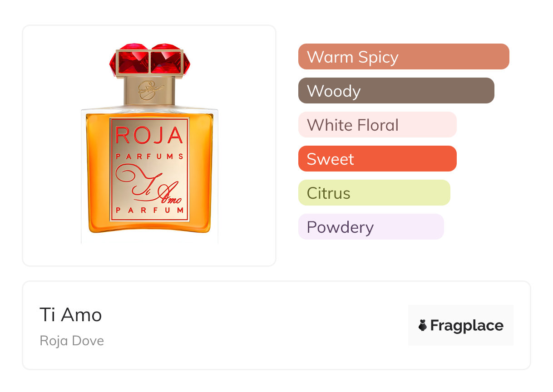Click PARFUM text at label bottom
This screenshot has height=392, width=553.
pos(149,211)
